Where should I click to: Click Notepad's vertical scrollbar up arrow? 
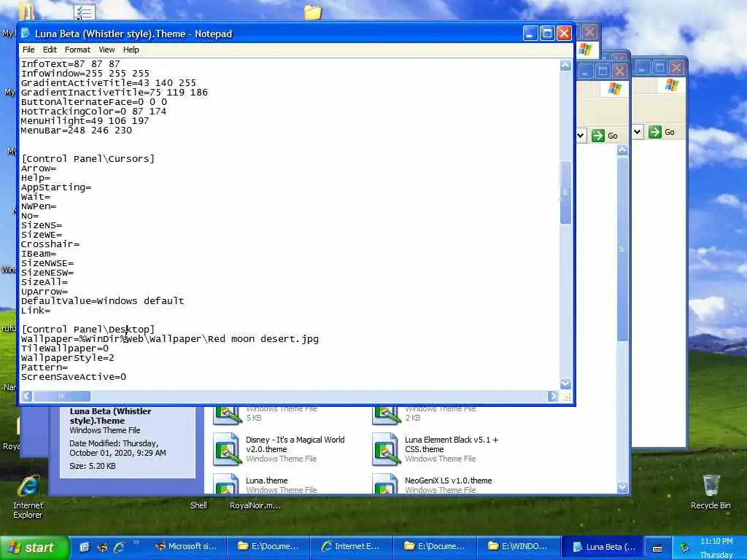[565, 65]
